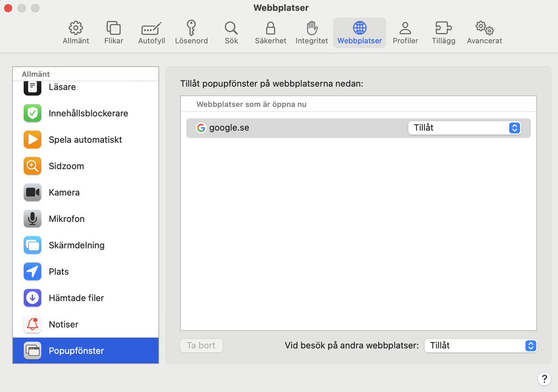Switch to the Säkerhet tab label

tap(270, 41)
